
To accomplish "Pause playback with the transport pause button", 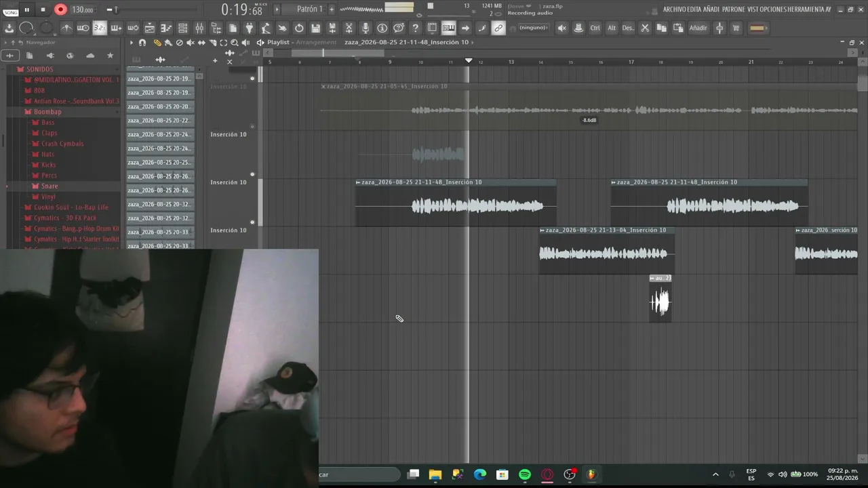I will [x=26, y=9].
